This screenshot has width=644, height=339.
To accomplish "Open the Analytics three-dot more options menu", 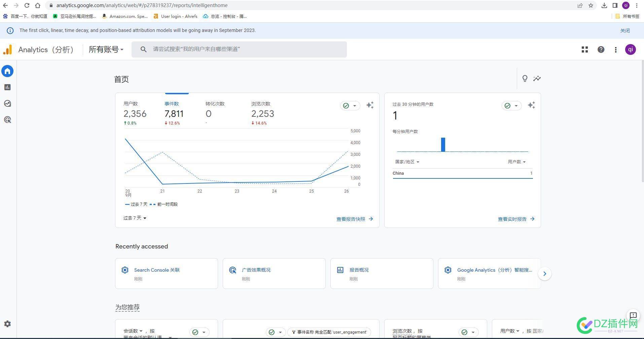I will tap(616, 49).
